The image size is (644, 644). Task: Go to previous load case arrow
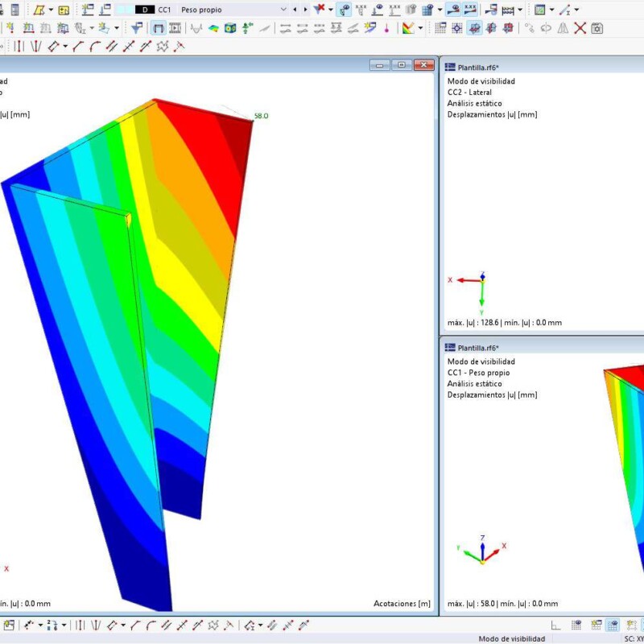pos(295,10)
